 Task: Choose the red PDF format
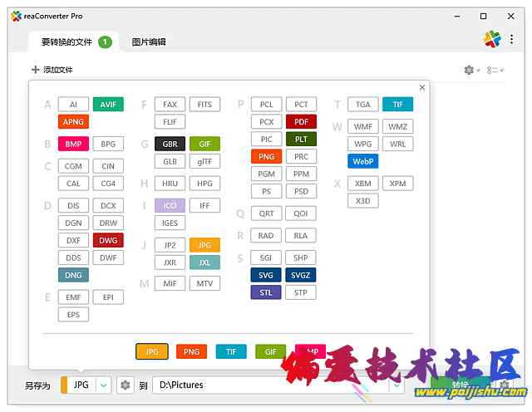pyautogui.click(x=301, y=122)
